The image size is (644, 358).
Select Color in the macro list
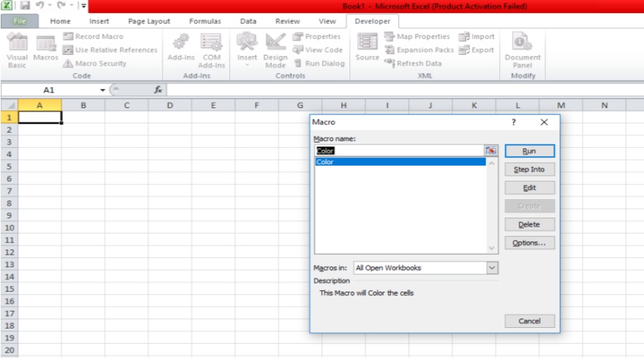pos(401,162)
